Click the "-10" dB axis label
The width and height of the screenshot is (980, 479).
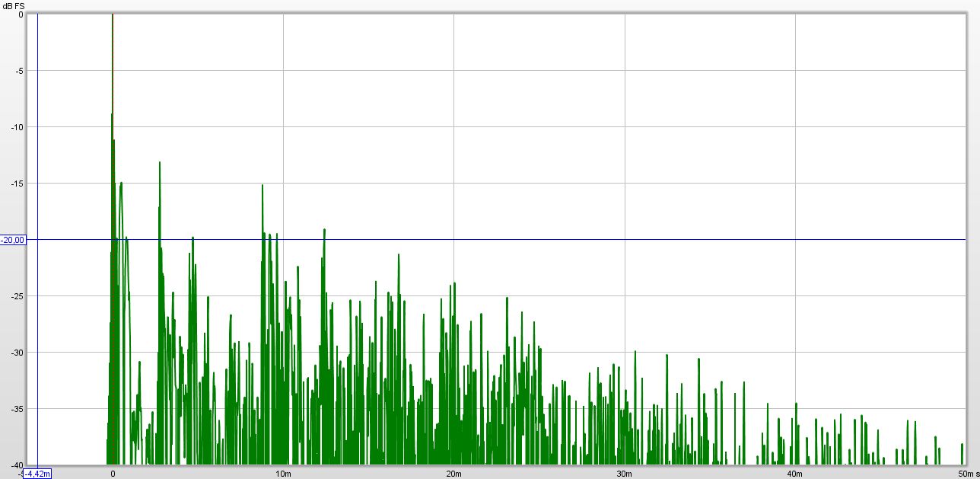17,127
